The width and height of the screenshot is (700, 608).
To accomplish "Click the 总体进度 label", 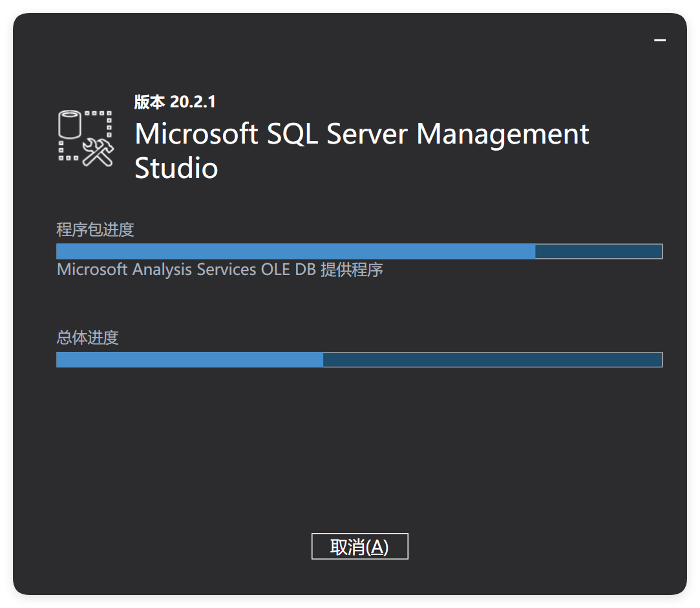I will 87,337.
